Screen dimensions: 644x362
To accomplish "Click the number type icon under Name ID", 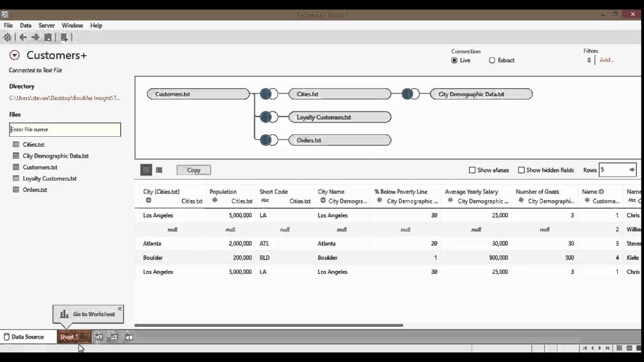I will pos(588,201).
